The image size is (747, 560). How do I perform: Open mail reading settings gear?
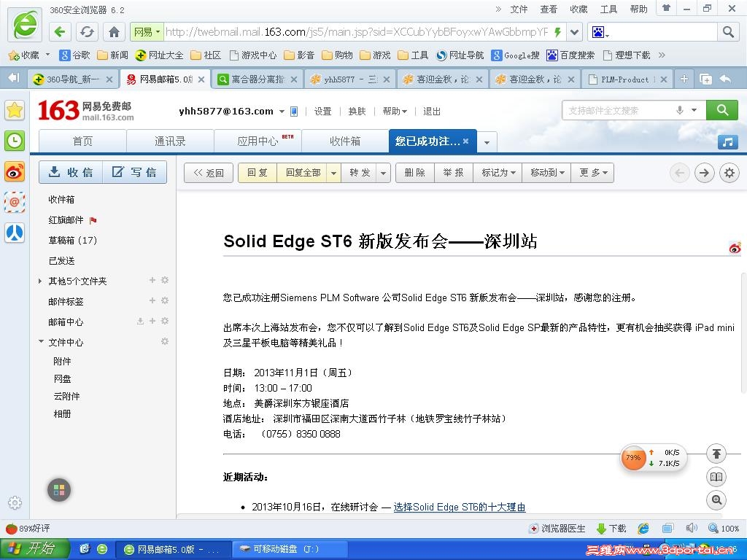[729, 173]
